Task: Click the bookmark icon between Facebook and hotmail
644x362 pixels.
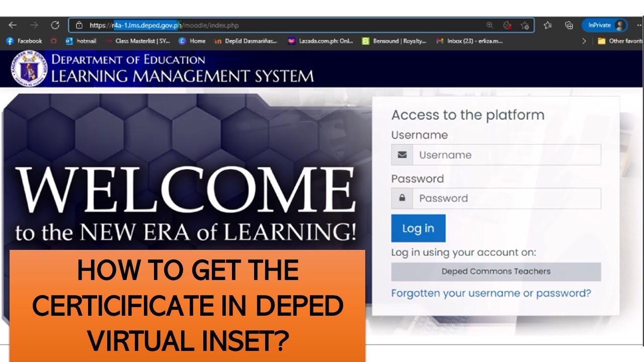Action: point(54,41)
